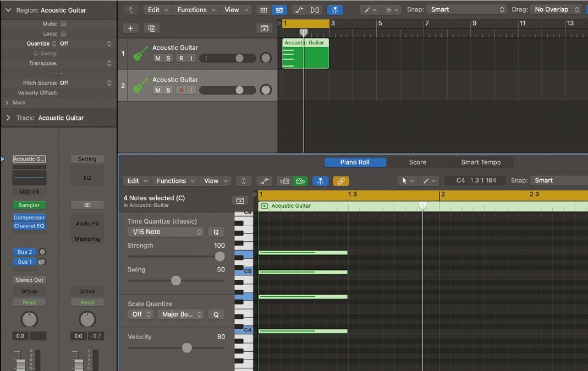The height and width of the screenshot is (371, 588).
Task: Open the Smart Tempo tab
Action: pyautogui.click(x=480, y=162)
